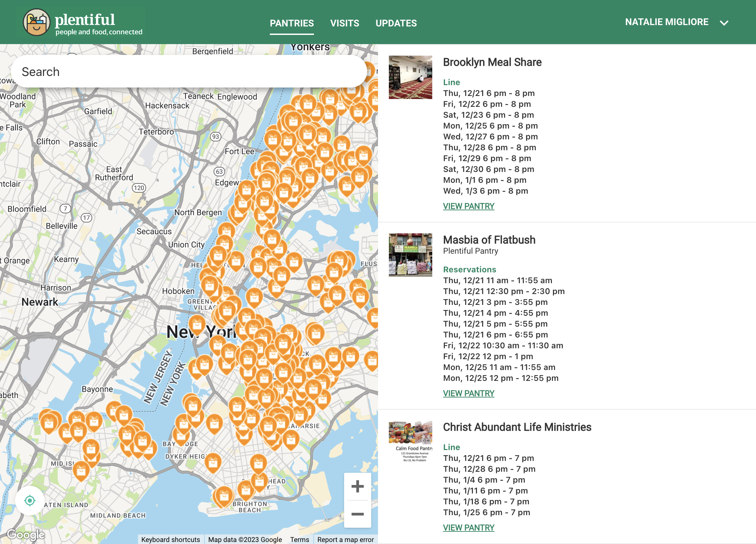Open Keyboard shortcuts on the map
Screen dimensions: 756x544
171,540
